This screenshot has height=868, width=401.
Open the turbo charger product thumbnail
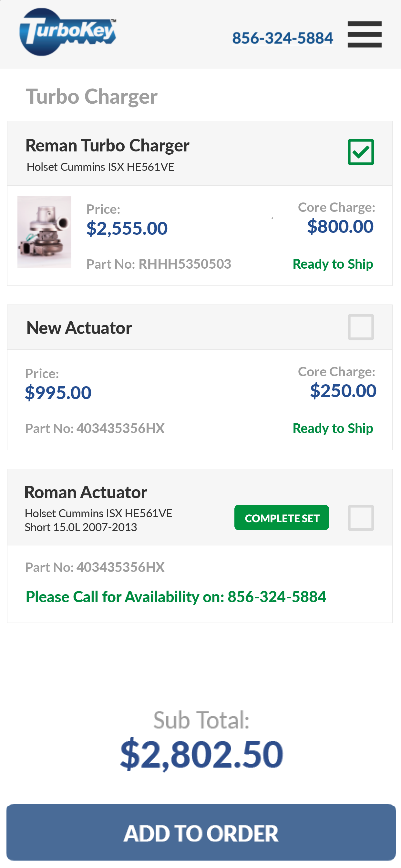[x=44, y=232]
